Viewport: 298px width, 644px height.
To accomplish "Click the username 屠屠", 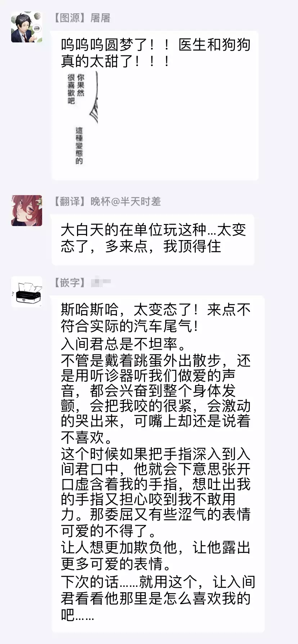I will 100,18.
